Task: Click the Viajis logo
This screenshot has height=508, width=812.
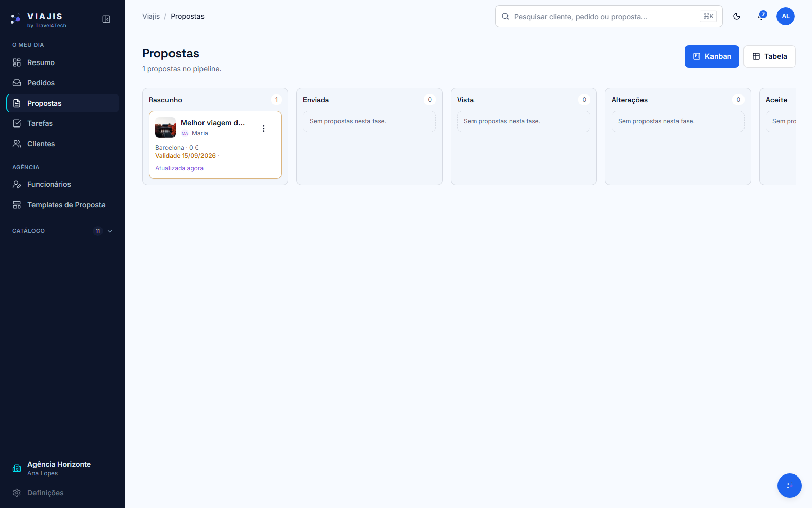Action: pos(39,20)
